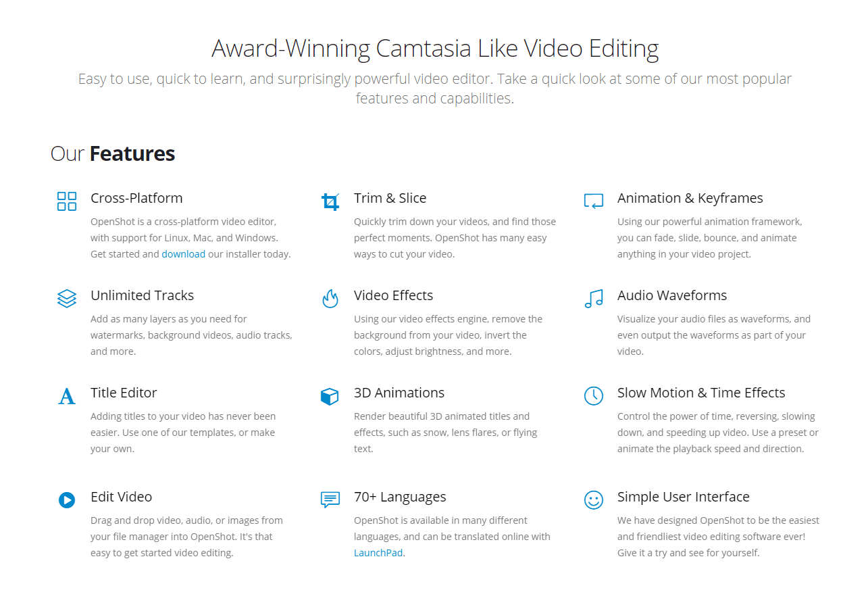Click the 3D Animations cube icon
The width and height of the screenshot is (868, 611).
coord(330,397)
